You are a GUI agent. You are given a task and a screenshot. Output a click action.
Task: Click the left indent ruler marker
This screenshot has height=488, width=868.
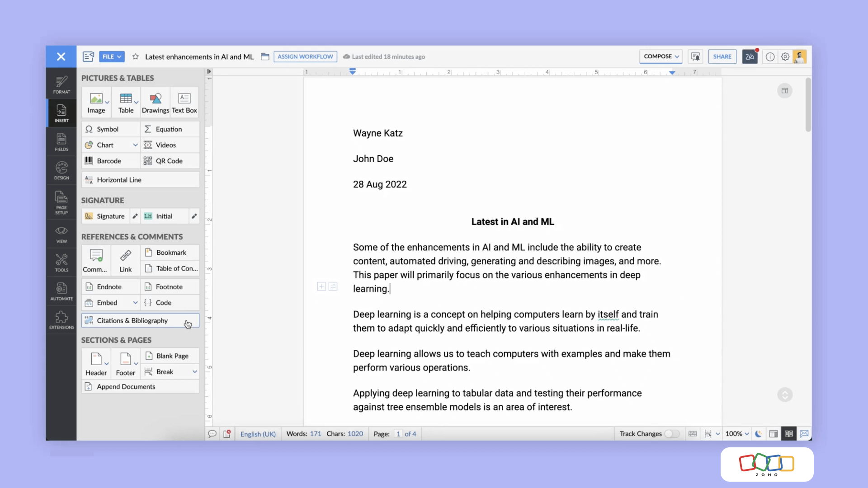(353, 71)
